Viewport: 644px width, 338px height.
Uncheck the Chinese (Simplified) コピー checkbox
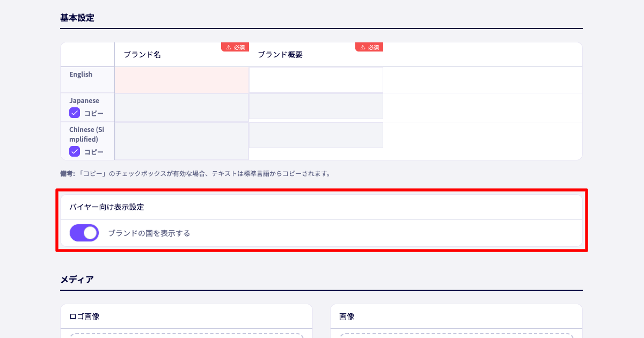75,151
